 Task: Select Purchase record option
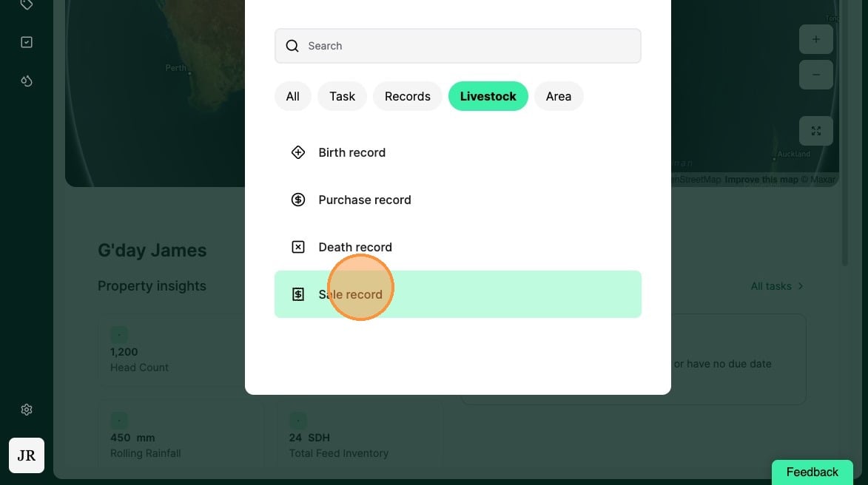click(458, 200)
